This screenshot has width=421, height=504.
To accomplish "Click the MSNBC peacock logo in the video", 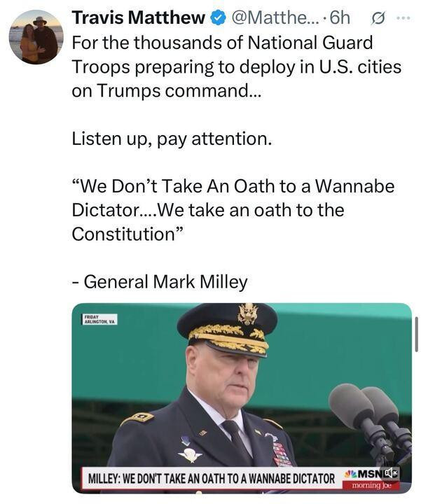I will tap(350, 473).
